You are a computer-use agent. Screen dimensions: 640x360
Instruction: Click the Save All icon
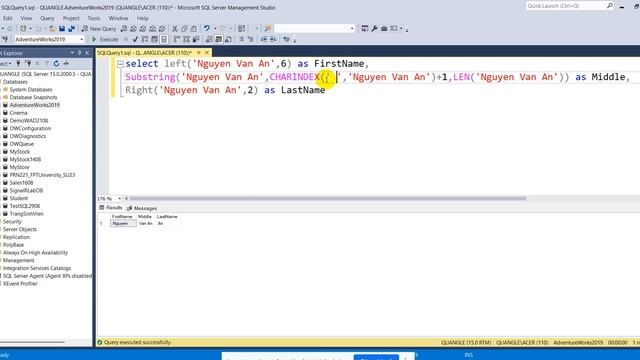71,29
